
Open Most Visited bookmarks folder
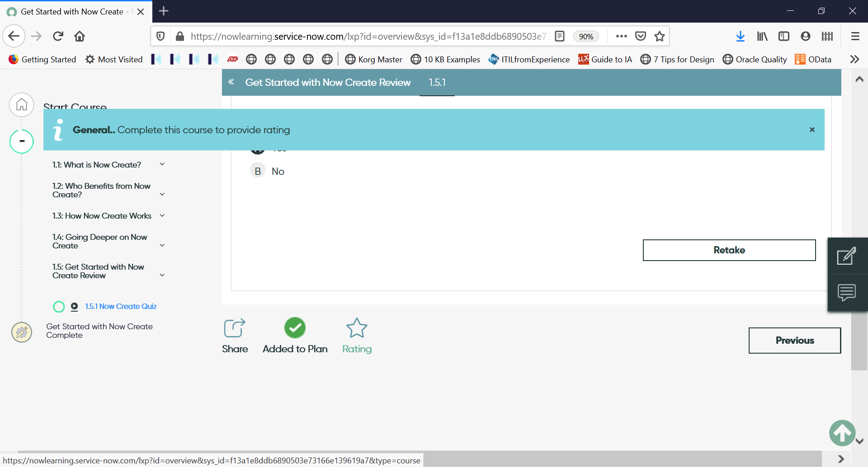114,59
